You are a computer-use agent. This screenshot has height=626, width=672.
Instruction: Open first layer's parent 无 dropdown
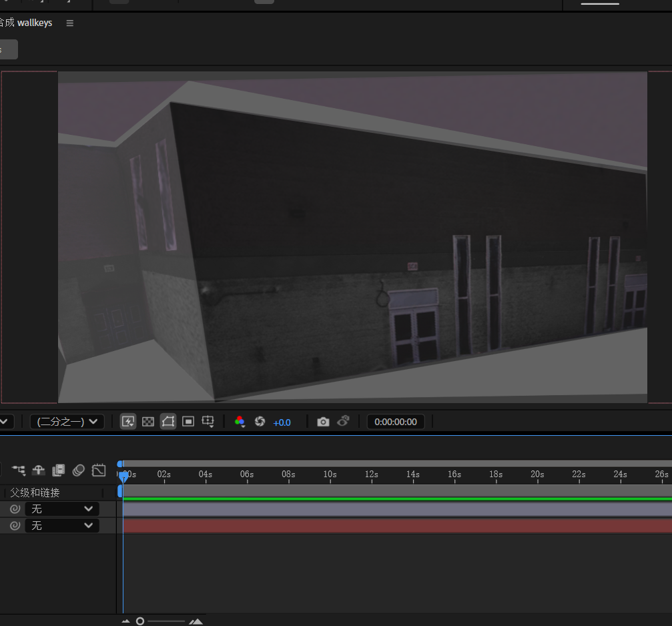pos(62,509)
